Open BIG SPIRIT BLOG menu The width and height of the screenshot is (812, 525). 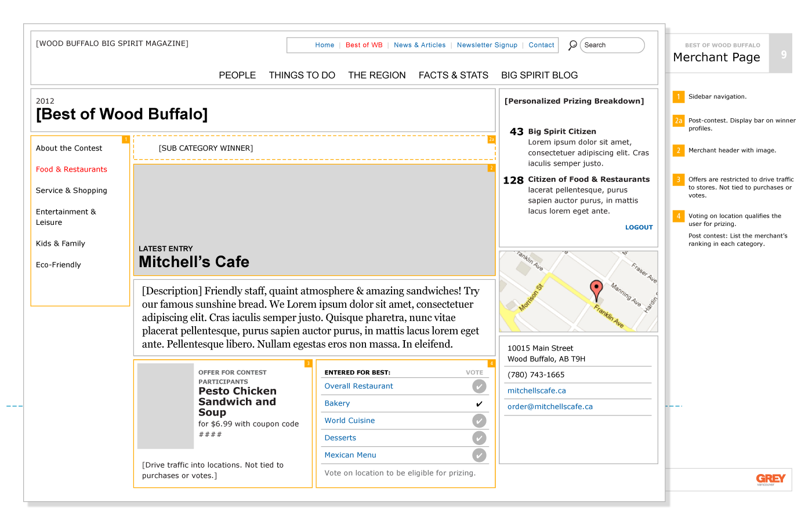pyautogui.click(x=539, y=75)
